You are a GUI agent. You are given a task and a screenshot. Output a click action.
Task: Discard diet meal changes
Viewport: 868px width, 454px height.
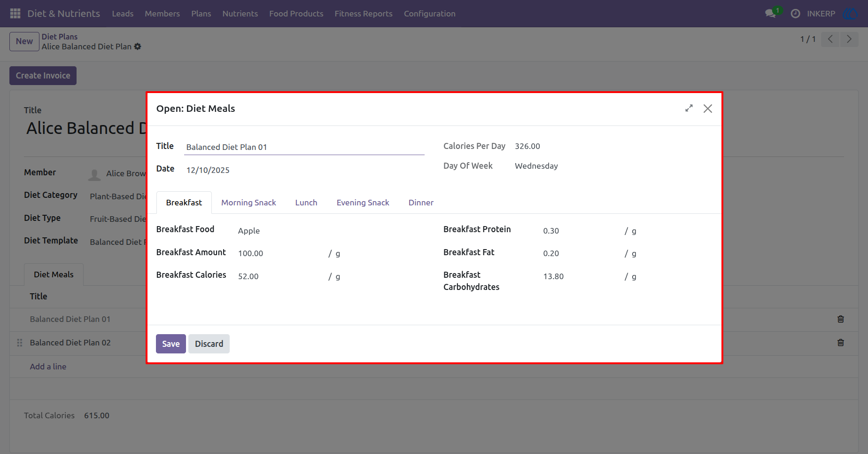pyautogui.click(x=209, y=344)
